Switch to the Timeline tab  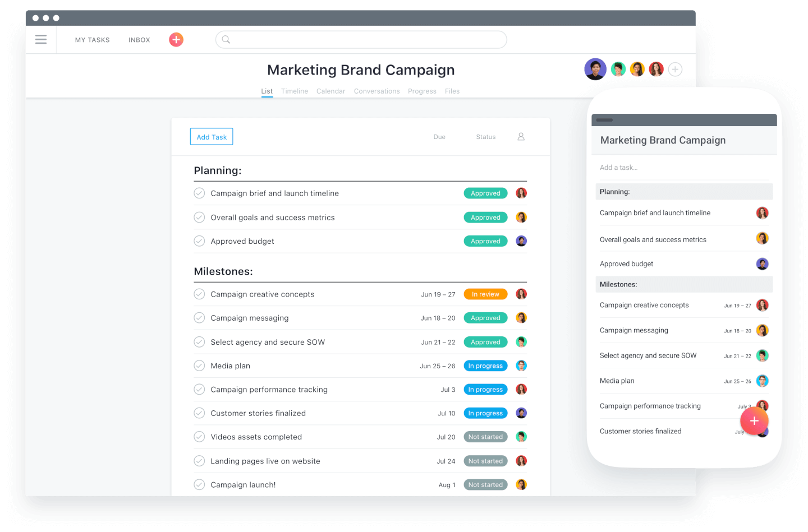tap(295, 91)
